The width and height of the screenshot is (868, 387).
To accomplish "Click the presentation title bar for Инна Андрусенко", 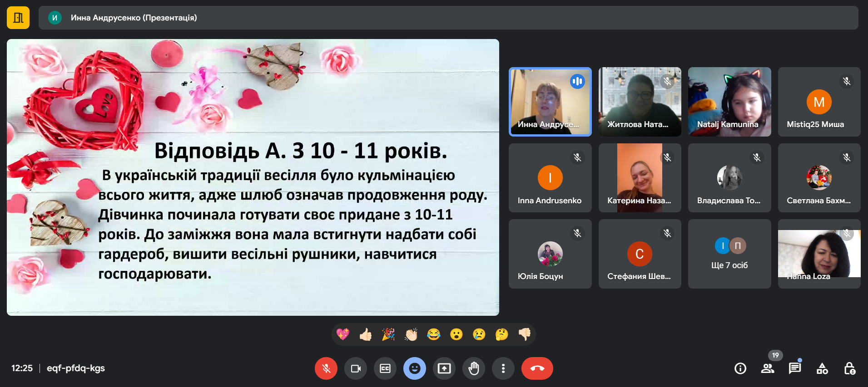I will 448,18.
